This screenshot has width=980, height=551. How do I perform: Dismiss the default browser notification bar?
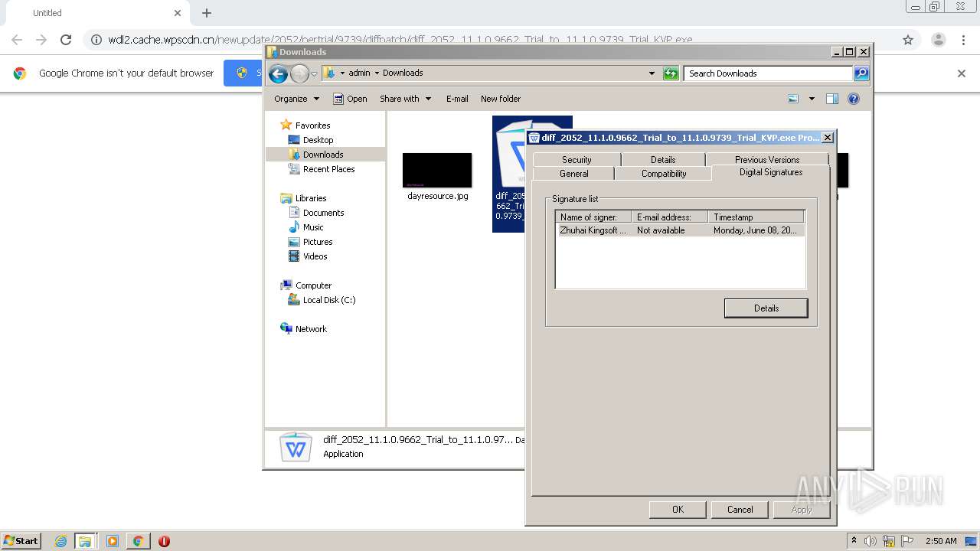pyautogui.click(x=962, y=73)
